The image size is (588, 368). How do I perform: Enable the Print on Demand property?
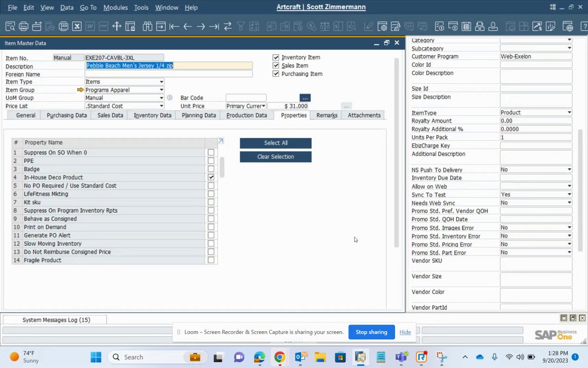(x=211, y=227)
